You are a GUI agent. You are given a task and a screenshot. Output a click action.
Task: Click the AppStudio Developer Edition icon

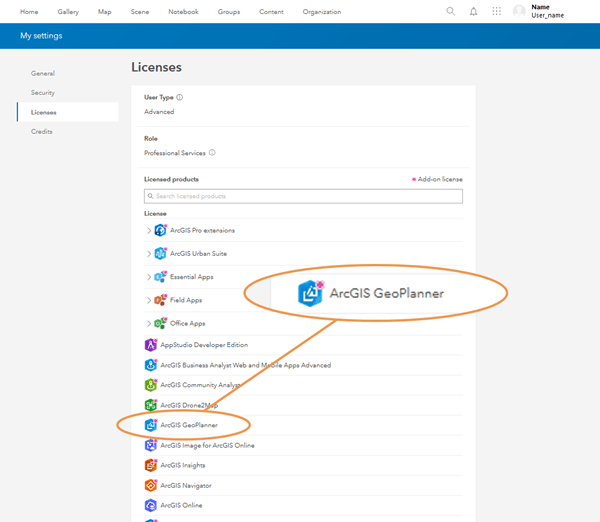pos(151,345)
